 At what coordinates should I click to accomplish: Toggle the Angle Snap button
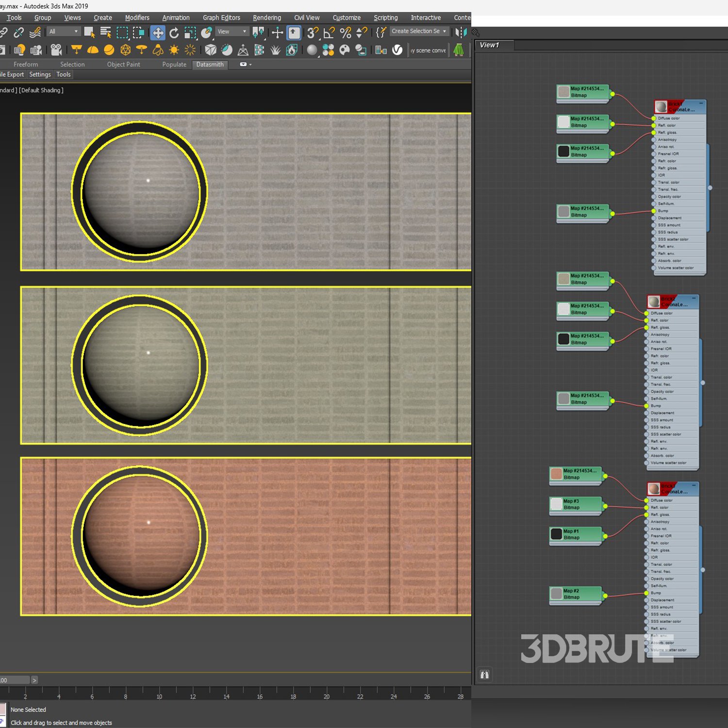point(329,33)
